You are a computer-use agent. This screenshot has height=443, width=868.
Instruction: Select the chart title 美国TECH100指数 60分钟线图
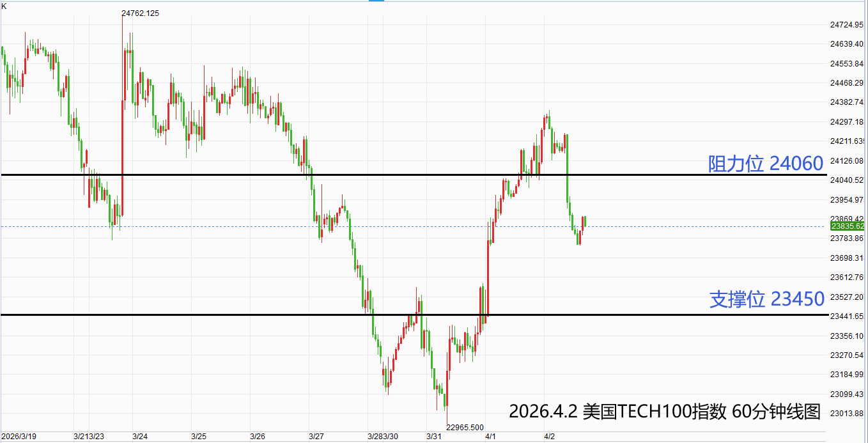click(664, 412)
